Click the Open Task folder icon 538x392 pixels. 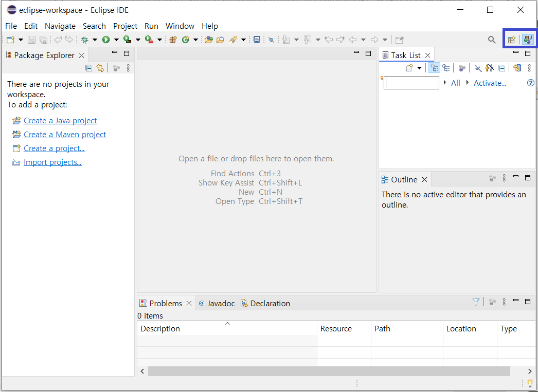point(220,40)
